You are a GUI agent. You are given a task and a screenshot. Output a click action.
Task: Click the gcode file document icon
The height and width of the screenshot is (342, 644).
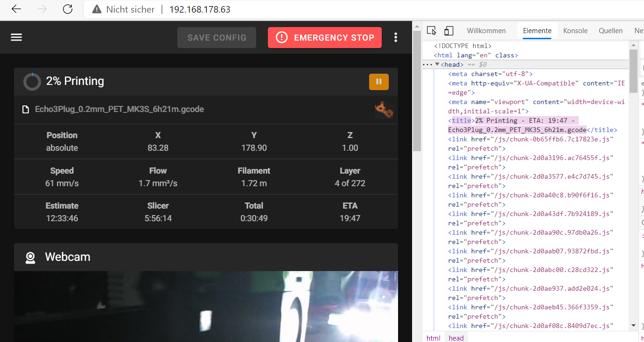pyautogui.click(x=26, y=110)
